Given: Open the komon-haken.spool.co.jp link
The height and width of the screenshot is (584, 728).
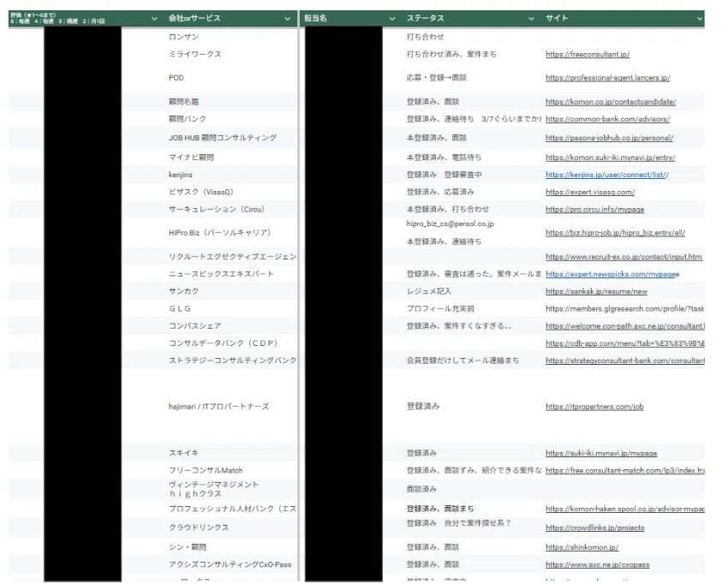Looking at the screenshot, I should pyautogui.click(x=625, y=509).
